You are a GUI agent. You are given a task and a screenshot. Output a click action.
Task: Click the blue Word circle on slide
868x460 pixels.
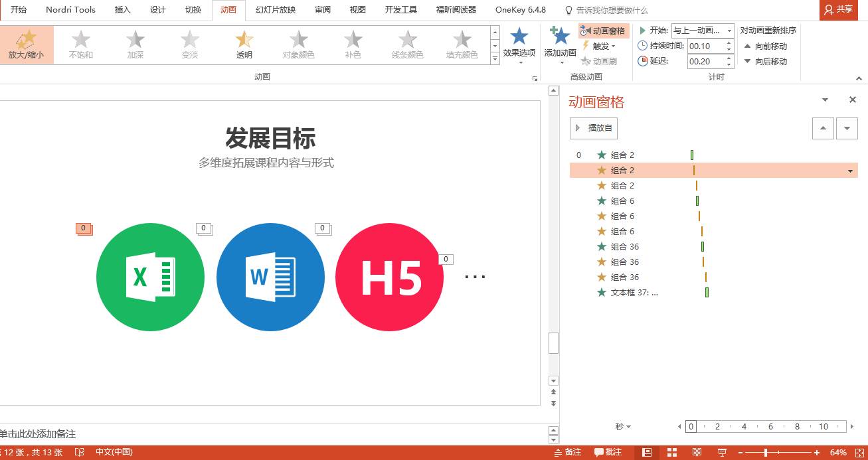(270, 277)
